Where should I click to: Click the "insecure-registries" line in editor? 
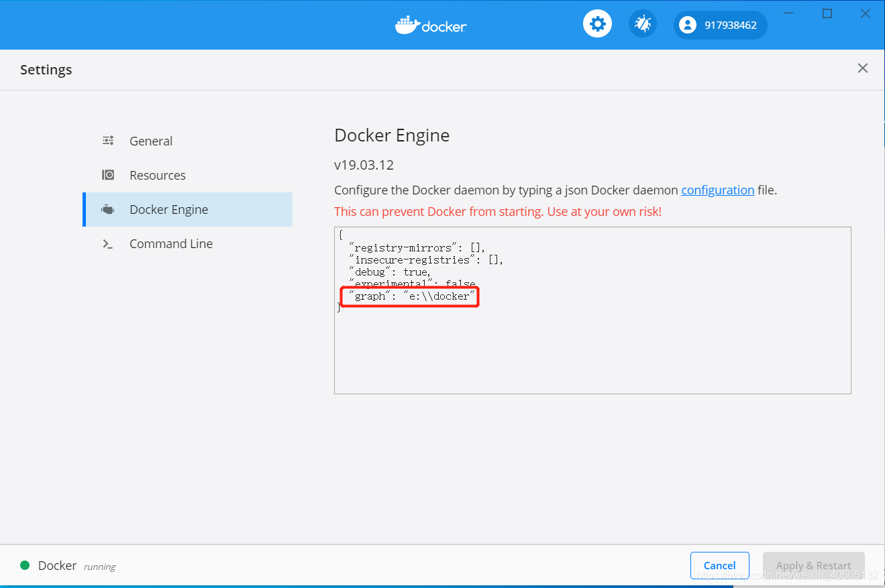(x=425, y=260)
